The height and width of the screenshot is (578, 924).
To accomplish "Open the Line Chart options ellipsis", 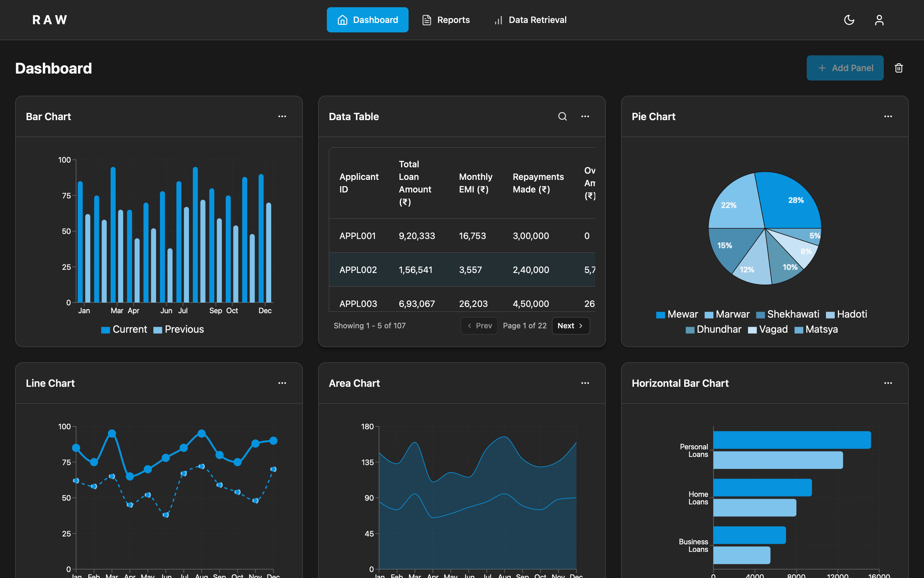I will point(282,383).
